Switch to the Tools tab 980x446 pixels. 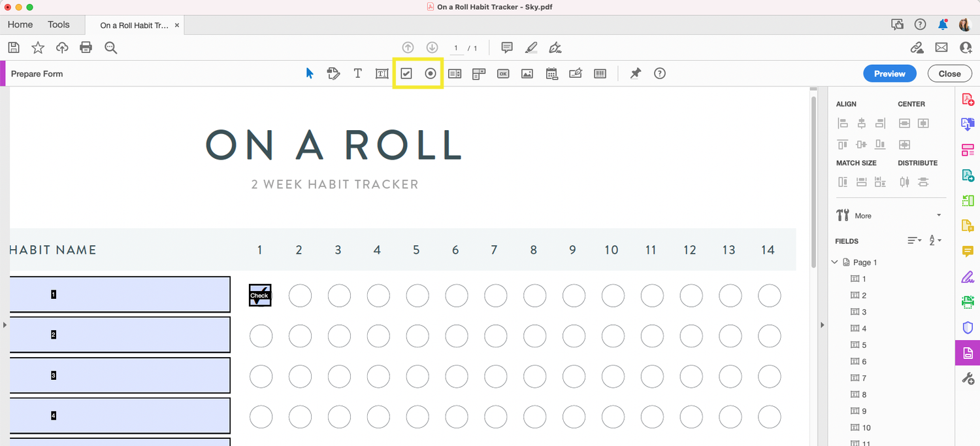[x=58, y=24]
